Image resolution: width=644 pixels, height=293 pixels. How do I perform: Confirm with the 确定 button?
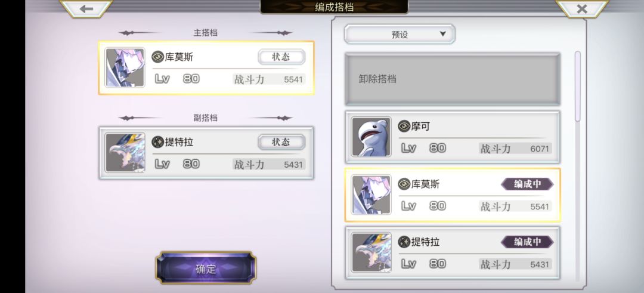point(206,269)
